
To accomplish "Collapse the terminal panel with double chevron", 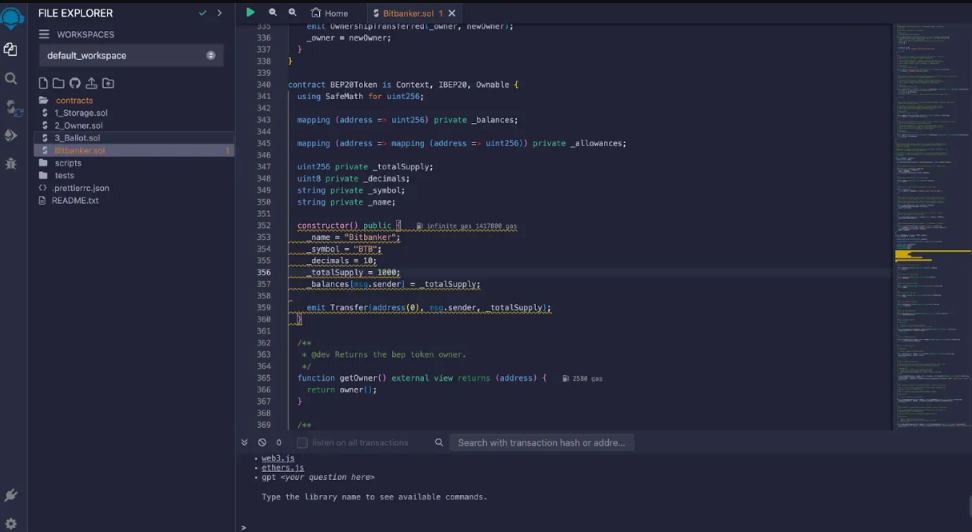I will tap(244, 443).
